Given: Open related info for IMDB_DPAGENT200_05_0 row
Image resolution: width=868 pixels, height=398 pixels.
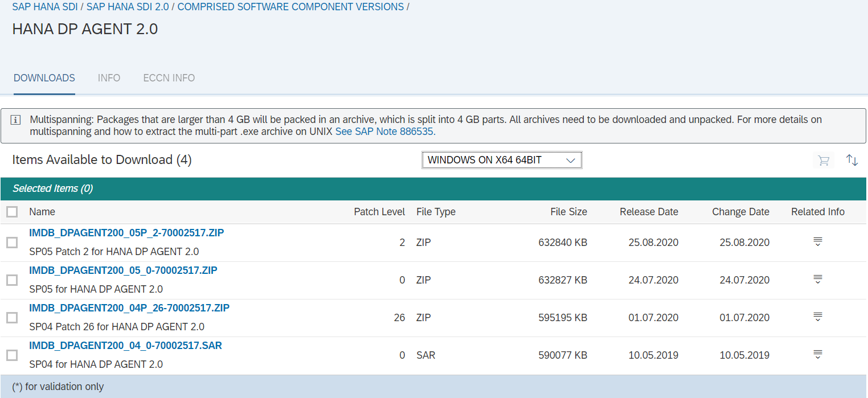Looking at the screenshot, I should tap(818, 280).
